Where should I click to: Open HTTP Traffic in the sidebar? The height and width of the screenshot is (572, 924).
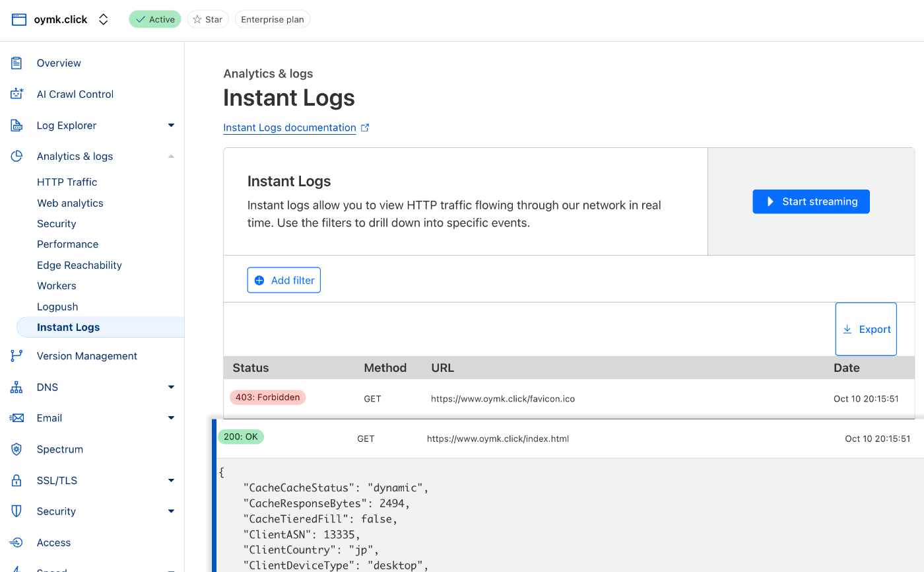pyautogui.click(x=67, y=182)
